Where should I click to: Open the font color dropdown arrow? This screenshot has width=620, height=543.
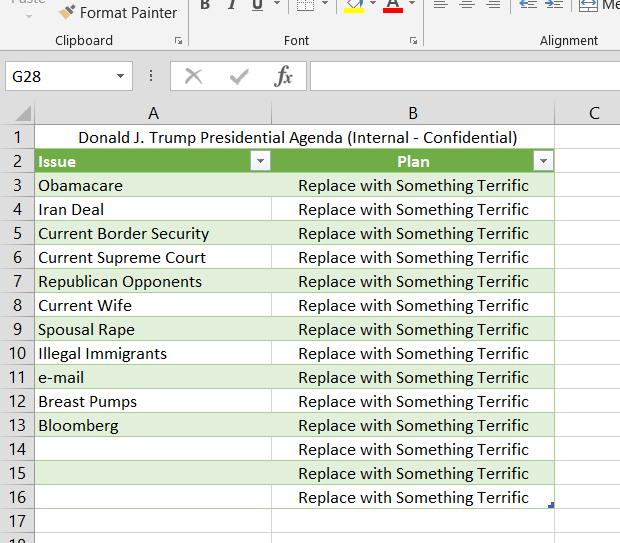click(412, 4)
